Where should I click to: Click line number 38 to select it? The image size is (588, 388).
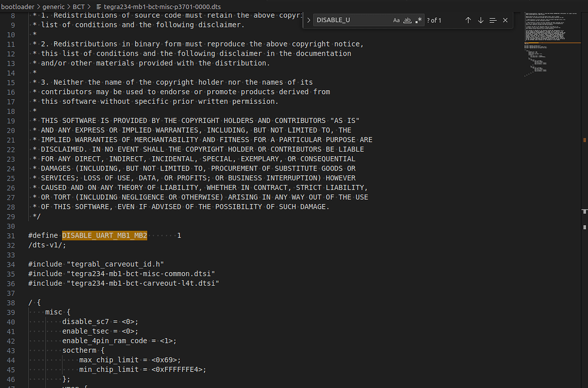point(10,302)
